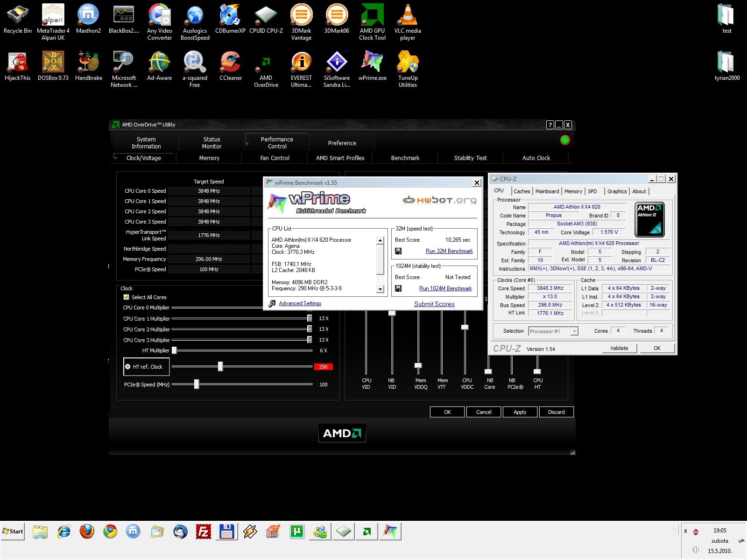Viewport: 747px width, 560px height.
Task: Launch the Maxthon2 desktop shortcut
Action: pos(88,19)
